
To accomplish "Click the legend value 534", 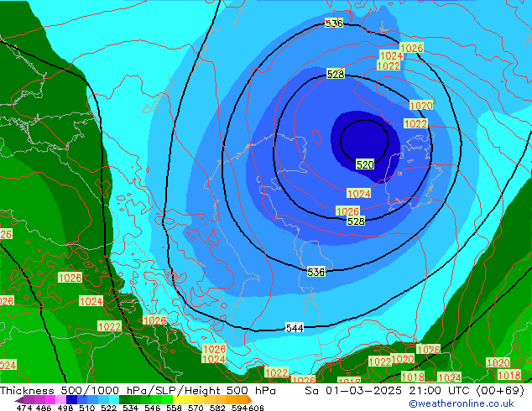I will [130, 408].
